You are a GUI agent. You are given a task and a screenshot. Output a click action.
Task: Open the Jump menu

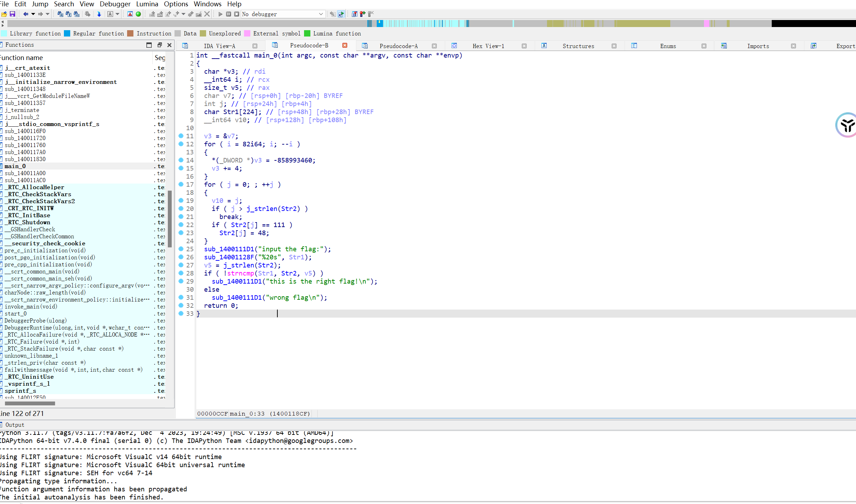tap(40, 4)
